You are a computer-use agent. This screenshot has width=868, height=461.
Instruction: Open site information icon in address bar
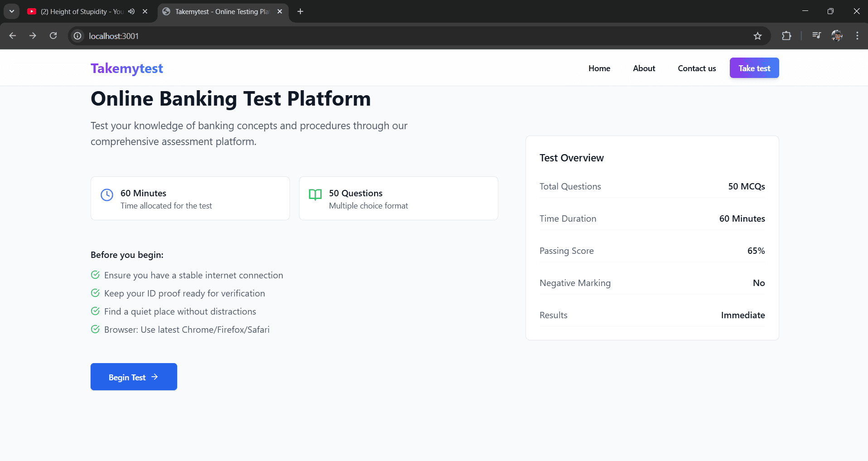tap(78, 36)
